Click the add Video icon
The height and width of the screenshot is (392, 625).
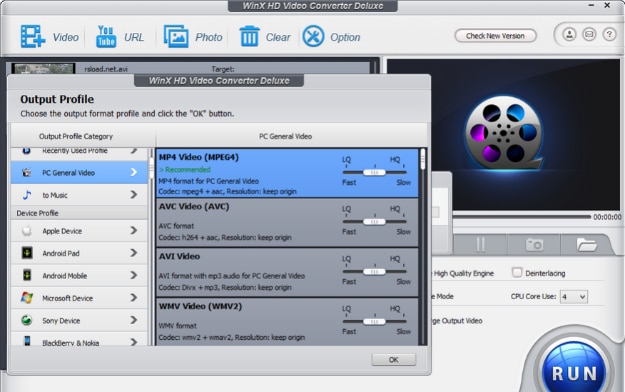point(33,36)
